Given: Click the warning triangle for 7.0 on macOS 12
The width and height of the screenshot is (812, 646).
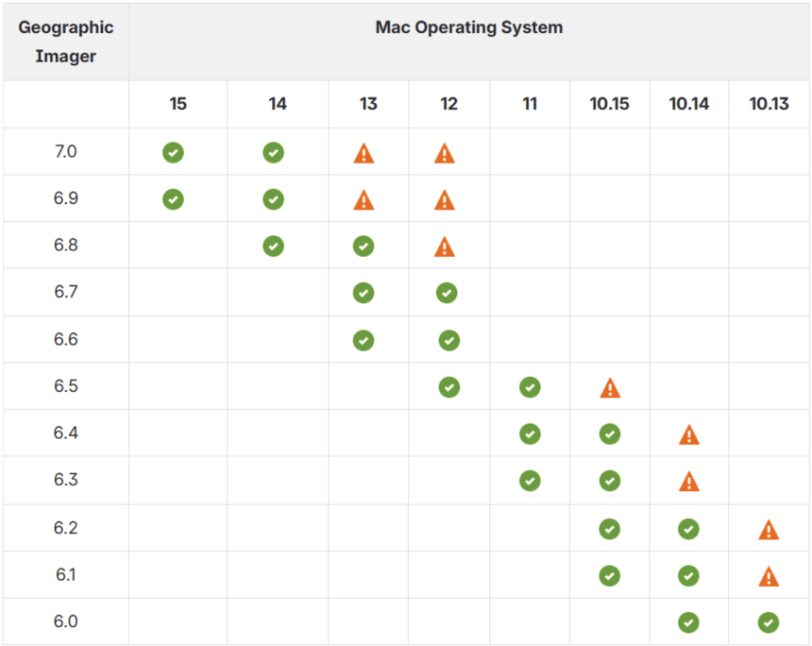Looking at the screenshot, I should (x=445, y=153).
